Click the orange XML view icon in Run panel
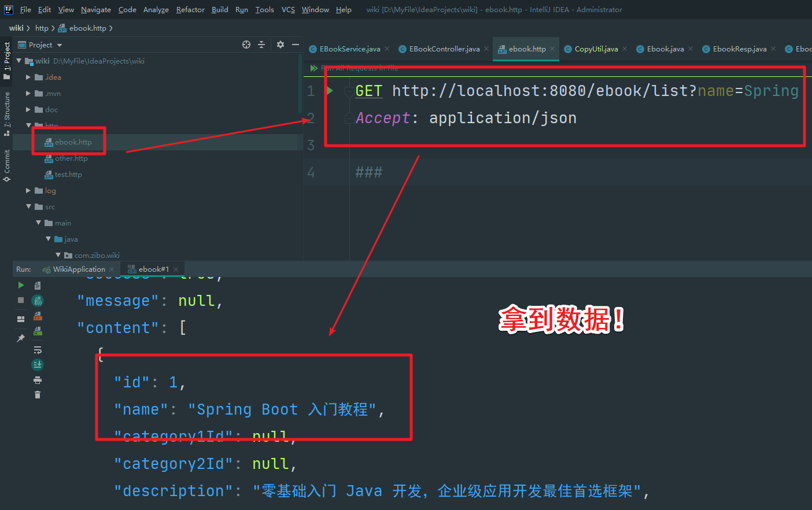This screenshot has width=812, height=510. pos(38,316)
